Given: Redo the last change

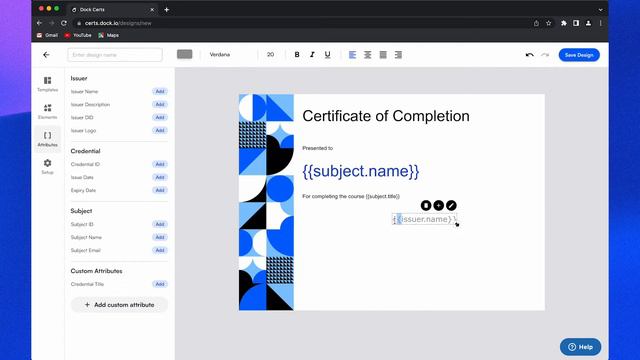Looking at the screenshot, I should click(x=545, y=55).
